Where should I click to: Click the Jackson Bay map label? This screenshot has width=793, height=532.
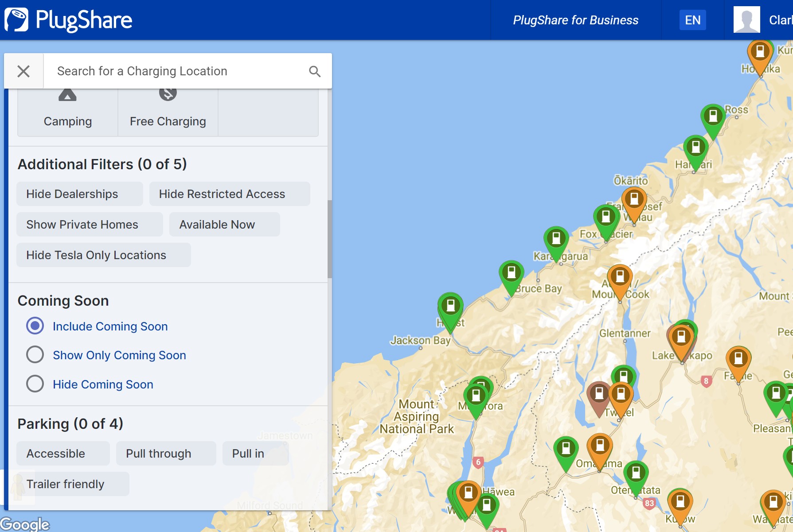420,340
